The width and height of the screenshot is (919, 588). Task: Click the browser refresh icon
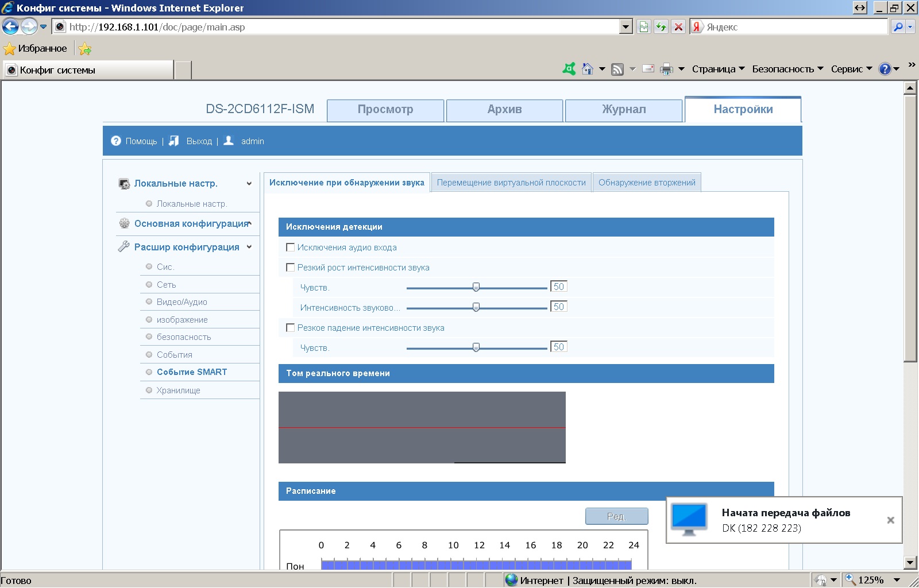click(x=661, y=27)
